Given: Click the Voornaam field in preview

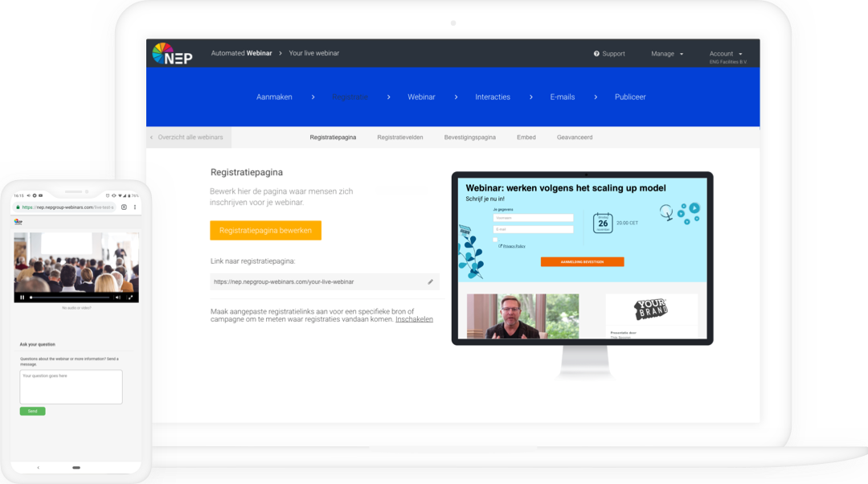Looking at the screenshot, I should tap(533, 218).
